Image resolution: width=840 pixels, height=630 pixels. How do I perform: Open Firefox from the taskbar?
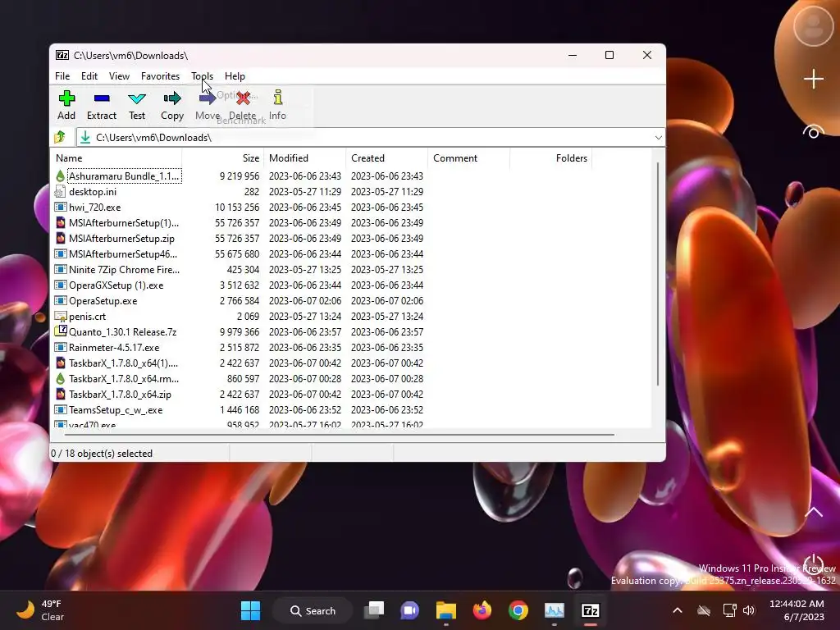(482, 610)
